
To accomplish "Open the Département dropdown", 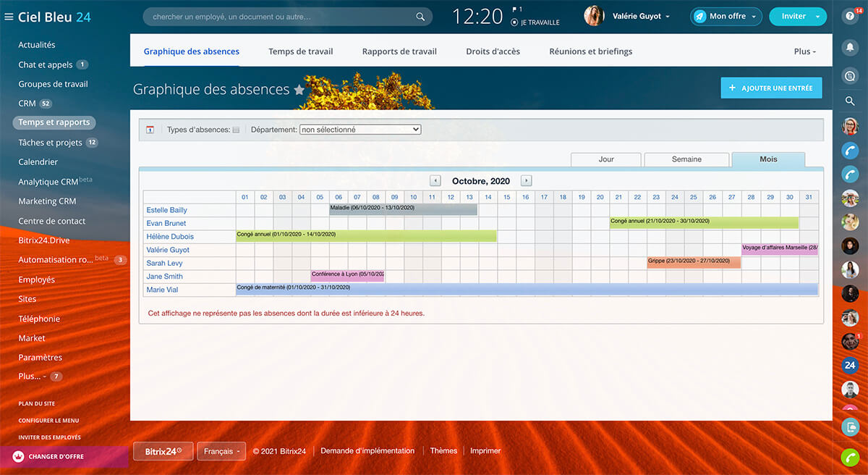I will [x=360, y=130].
